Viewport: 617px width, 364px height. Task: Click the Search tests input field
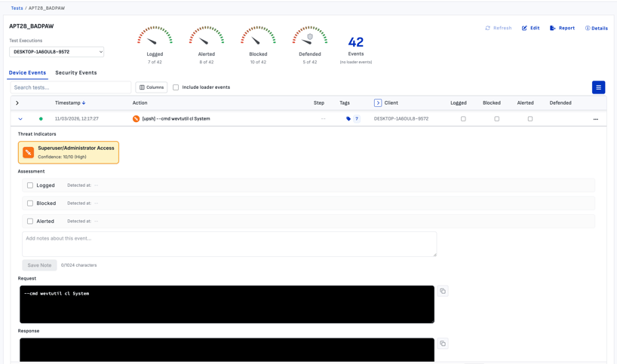tap(70, 87)
